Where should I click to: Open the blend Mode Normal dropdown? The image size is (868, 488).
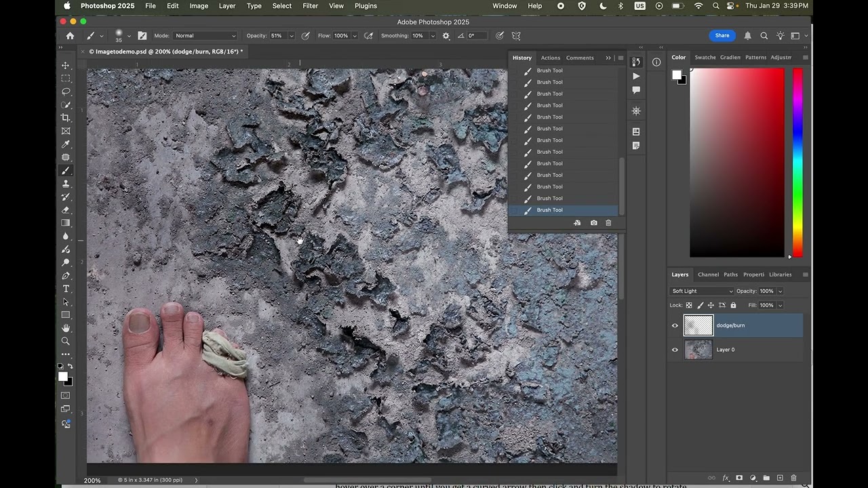click(x=205, y=36)
